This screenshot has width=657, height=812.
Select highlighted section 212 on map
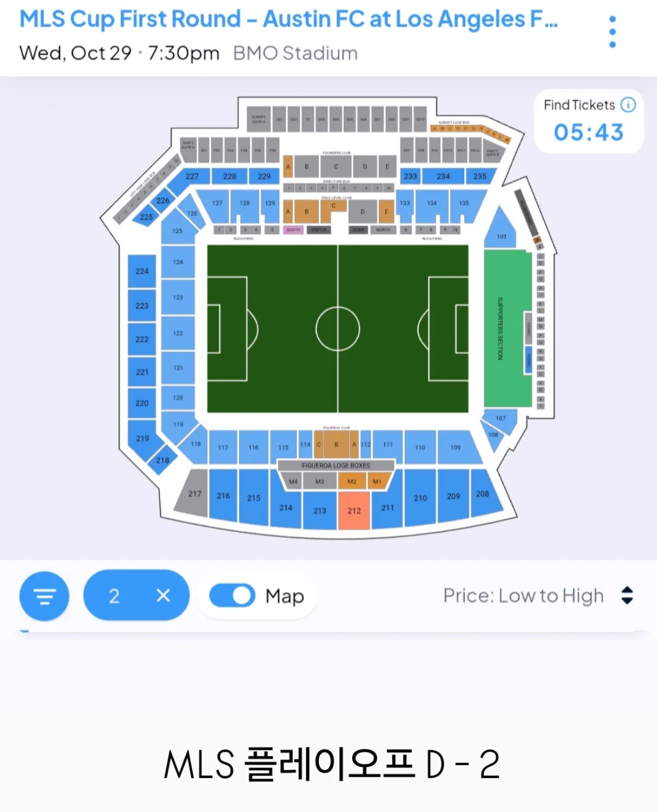click(354, 510)
